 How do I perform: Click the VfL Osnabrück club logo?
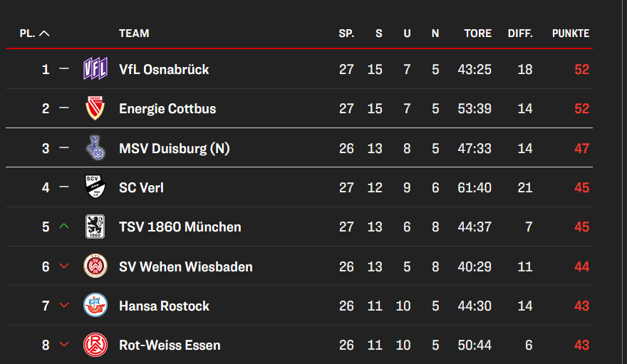(95, 69)
